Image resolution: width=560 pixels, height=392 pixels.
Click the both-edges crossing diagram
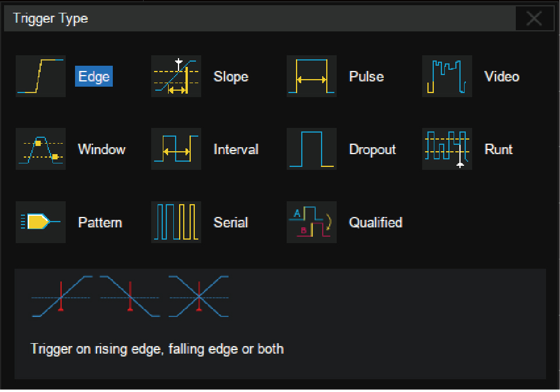(199, 297)
